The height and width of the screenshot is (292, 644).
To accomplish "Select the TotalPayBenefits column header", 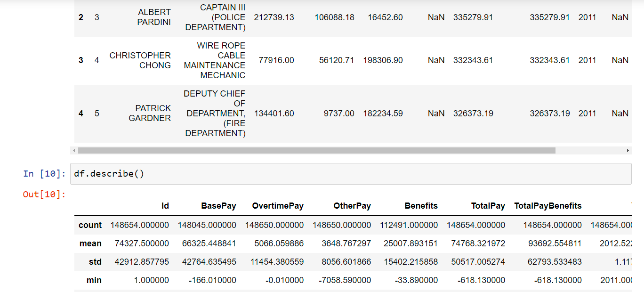I will (548, 206).
